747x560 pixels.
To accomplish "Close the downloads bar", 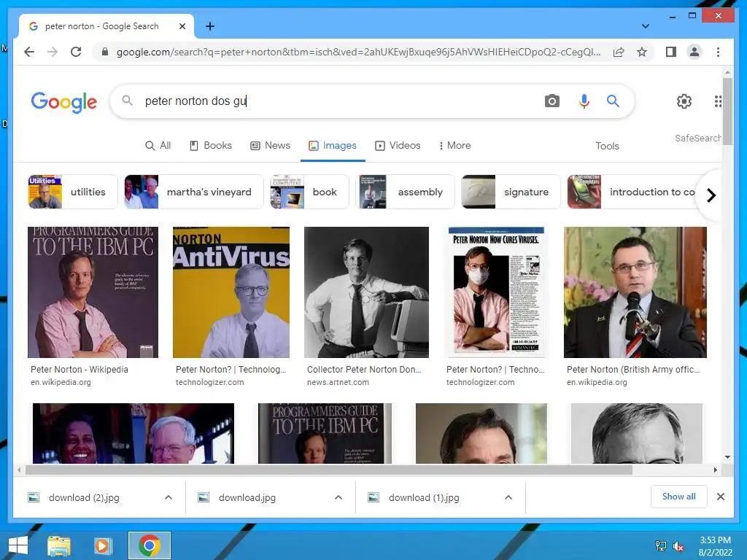I will pos(720,497).
